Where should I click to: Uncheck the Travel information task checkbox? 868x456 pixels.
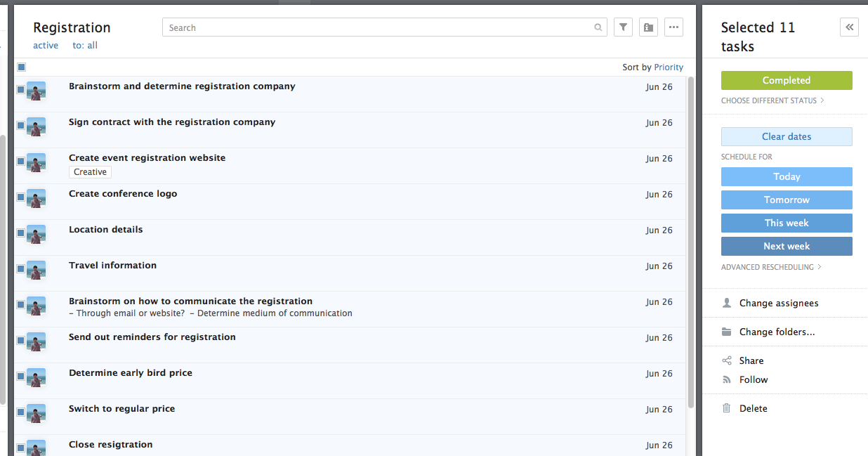[x=21, y=268]
